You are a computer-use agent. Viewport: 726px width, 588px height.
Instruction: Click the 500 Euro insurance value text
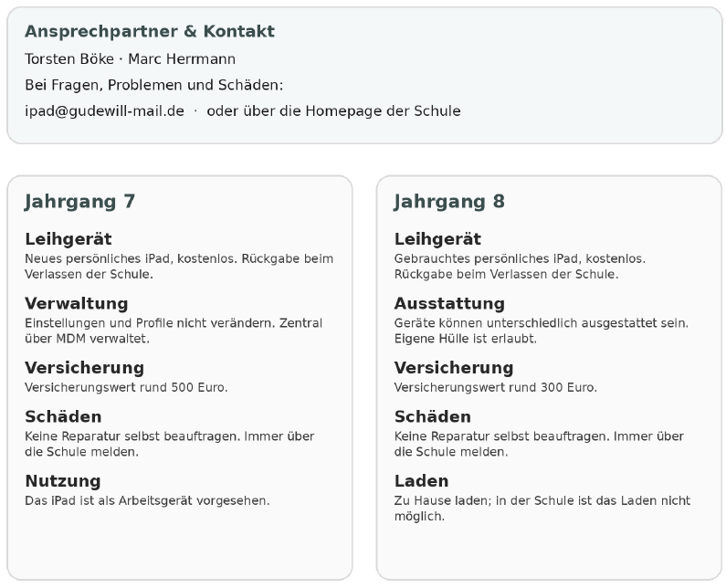(x=199, y=387)
